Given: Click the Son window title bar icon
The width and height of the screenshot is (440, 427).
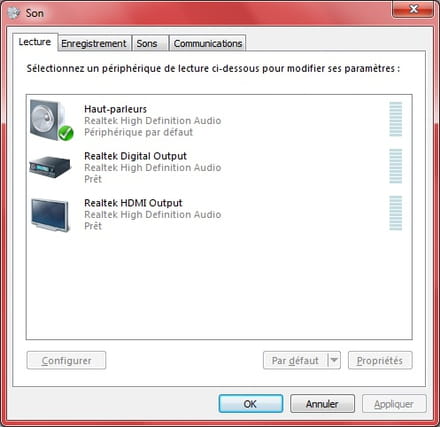Looking at the screenshot, I should point(14,13).
